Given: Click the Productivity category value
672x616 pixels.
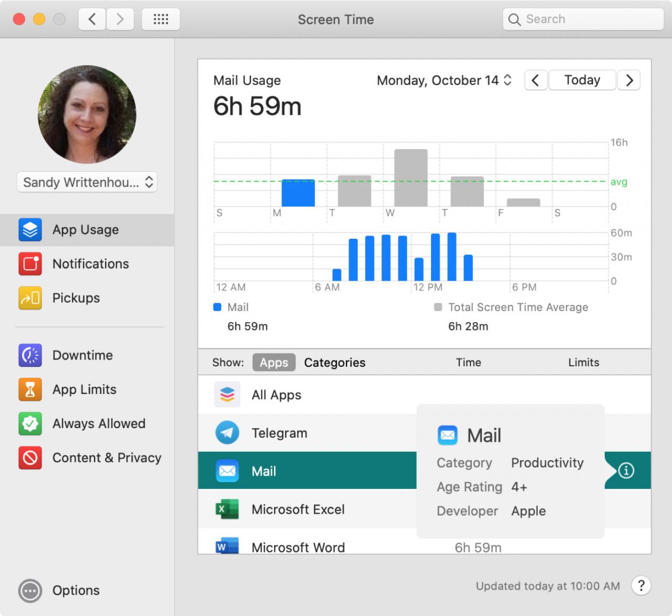Looking at the screenshot, I should click(x=548, y=463).
